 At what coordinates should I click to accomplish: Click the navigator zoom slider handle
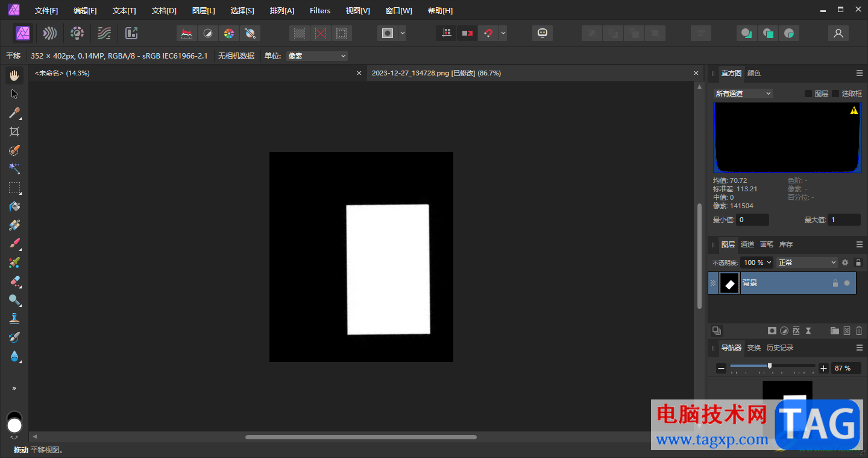770,366
